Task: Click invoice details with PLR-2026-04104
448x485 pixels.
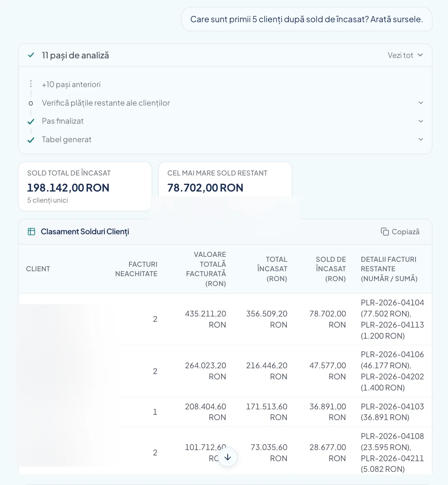Action: click(393, 319)
